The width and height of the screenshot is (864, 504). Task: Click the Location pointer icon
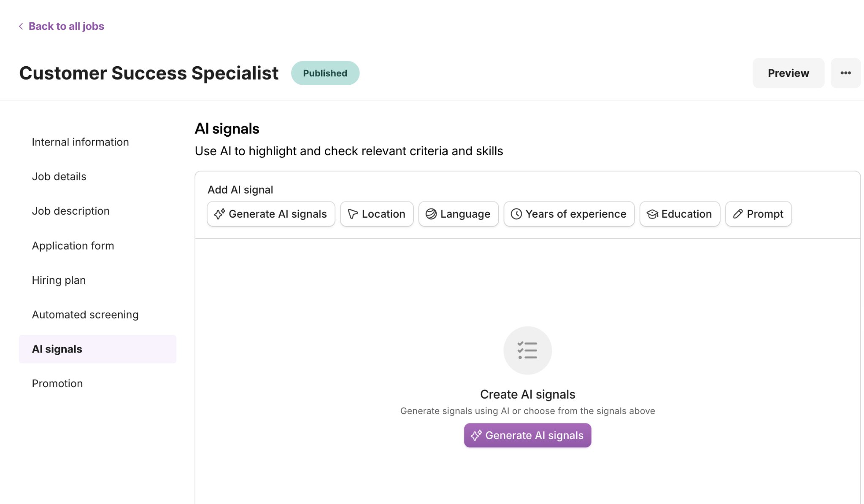[353, 214]
